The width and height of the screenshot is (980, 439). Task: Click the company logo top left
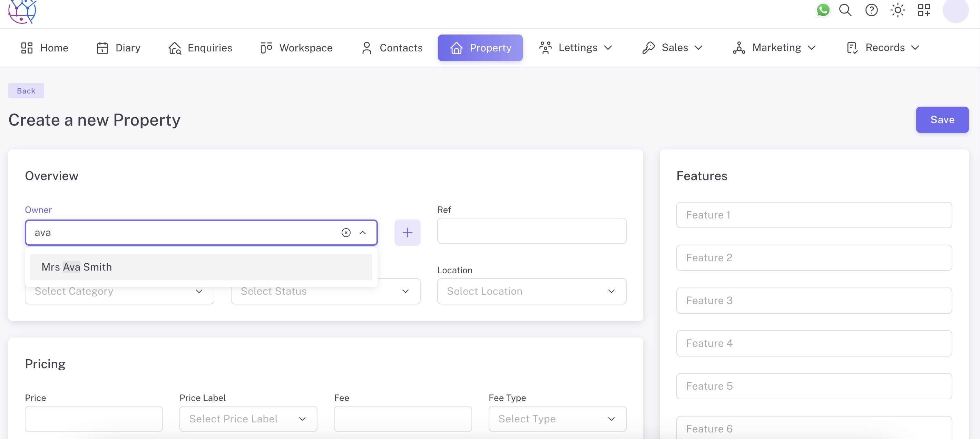(x=22, y=11)
